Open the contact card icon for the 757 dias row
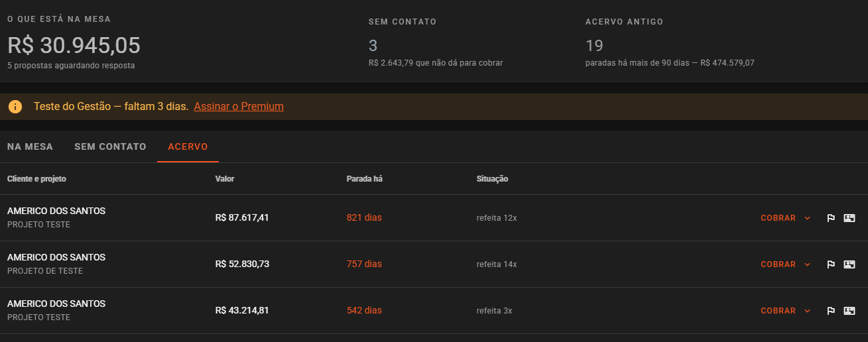Viewport: 868px width, 342px height. (x=849, y=264)
